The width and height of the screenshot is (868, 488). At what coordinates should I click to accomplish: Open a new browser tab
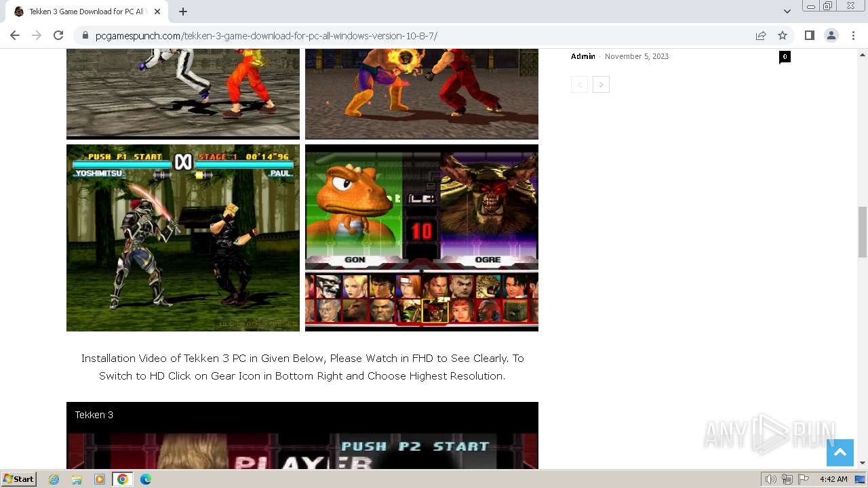coord(183,12)
